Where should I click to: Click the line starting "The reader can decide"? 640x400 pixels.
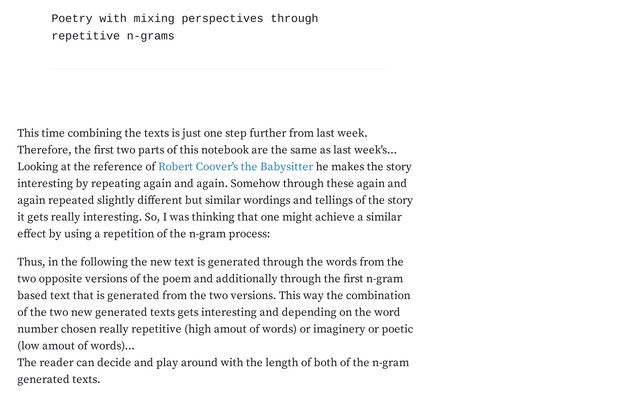(x=212, y=363)
